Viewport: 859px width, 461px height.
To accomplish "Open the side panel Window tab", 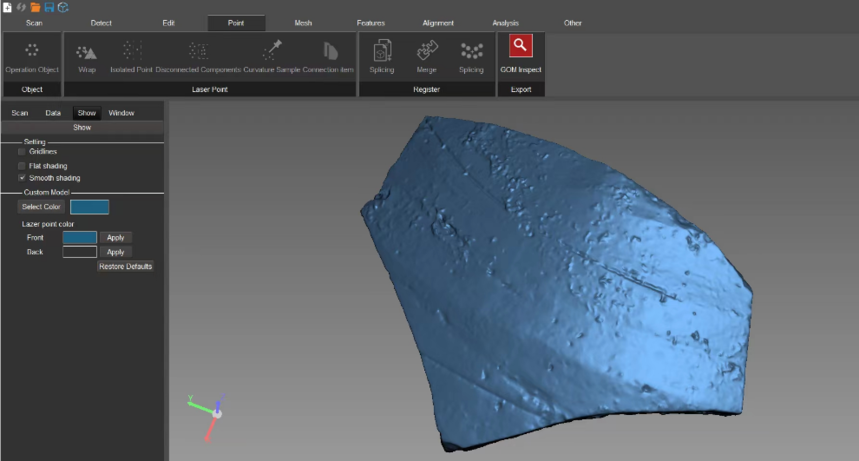I will tap(121, 113).
